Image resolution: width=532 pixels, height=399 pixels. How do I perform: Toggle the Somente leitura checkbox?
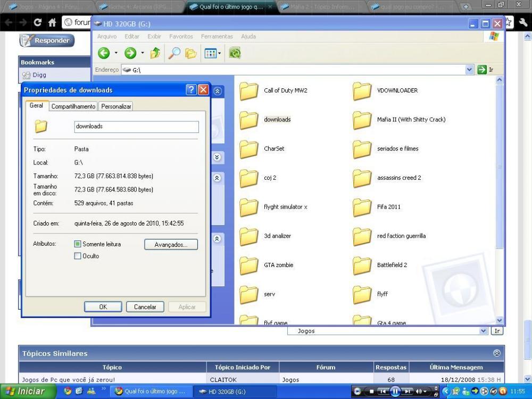pos(78,244)
